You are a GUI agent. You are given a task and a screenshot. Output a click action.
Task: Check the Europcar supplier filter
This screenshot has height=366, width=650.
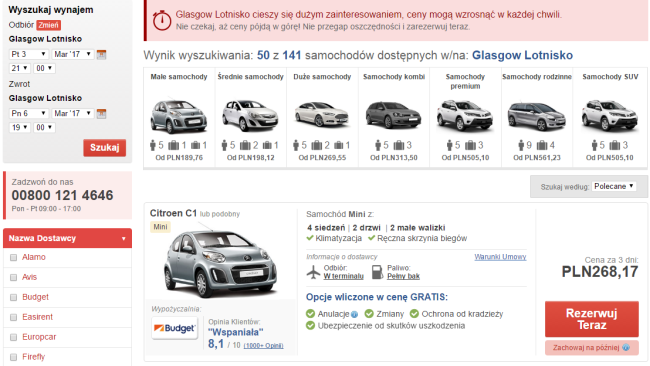click(x=13, y=337)
